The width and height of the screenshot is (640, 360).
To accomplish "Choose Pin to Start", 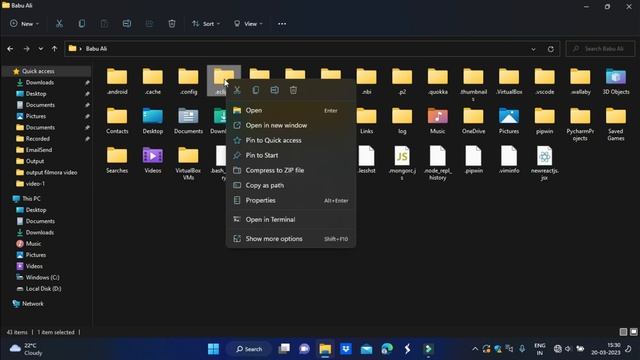I will (x=291, y=155).
